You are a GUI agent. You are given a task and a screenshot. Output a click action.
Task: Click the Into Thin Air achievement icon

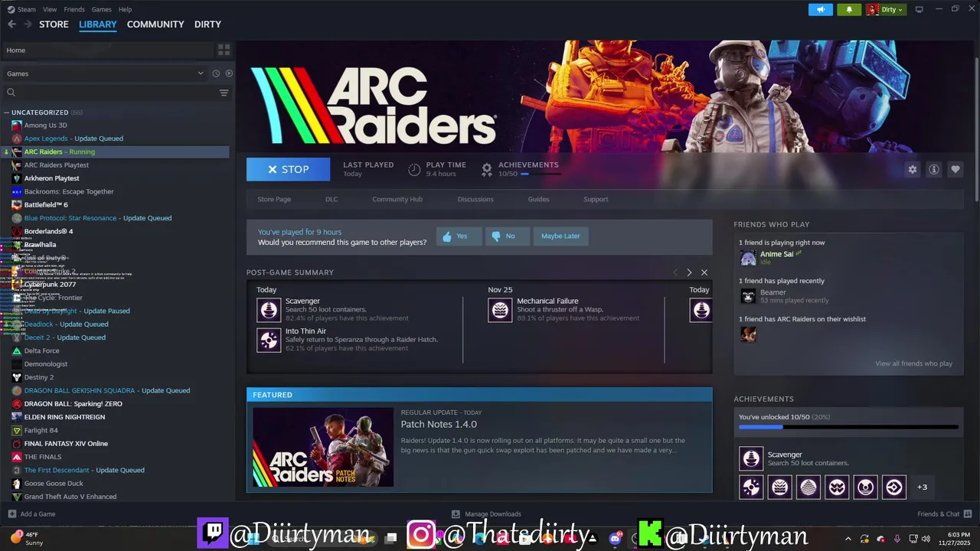[269, 340]
